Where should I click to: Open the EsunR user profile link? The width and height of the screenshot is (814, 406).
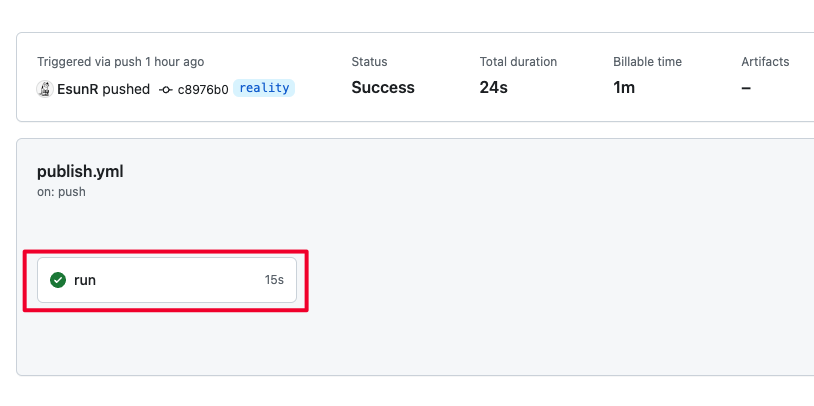(77, 89)
